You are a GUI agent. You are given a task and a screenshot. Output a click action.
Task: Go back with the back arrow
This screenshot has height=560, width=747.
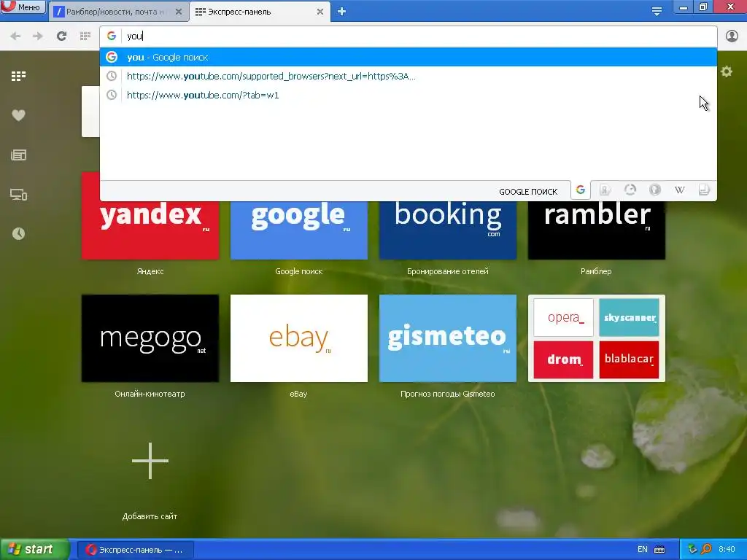pyautogui.click(x=15, y=36)
